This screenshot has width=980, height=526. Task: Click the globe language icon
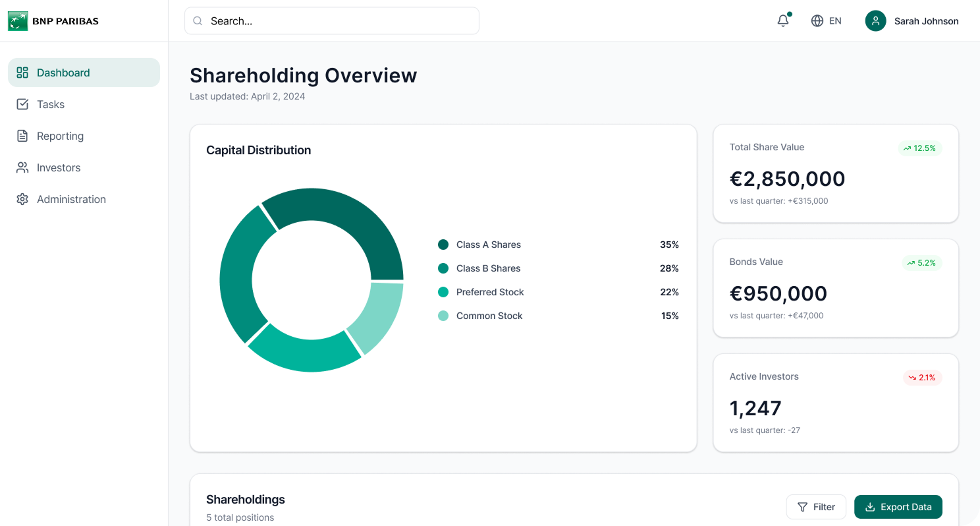pos(816,20)
